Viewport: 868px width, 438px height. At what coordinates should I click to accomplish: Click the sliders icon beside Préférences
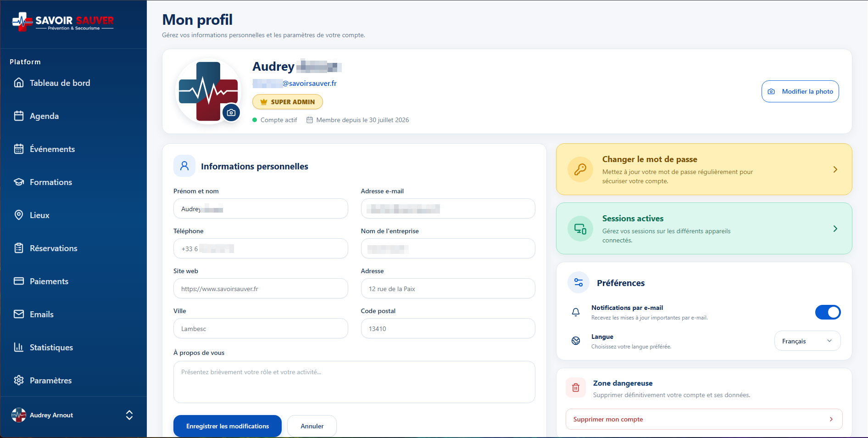point(579,282)
